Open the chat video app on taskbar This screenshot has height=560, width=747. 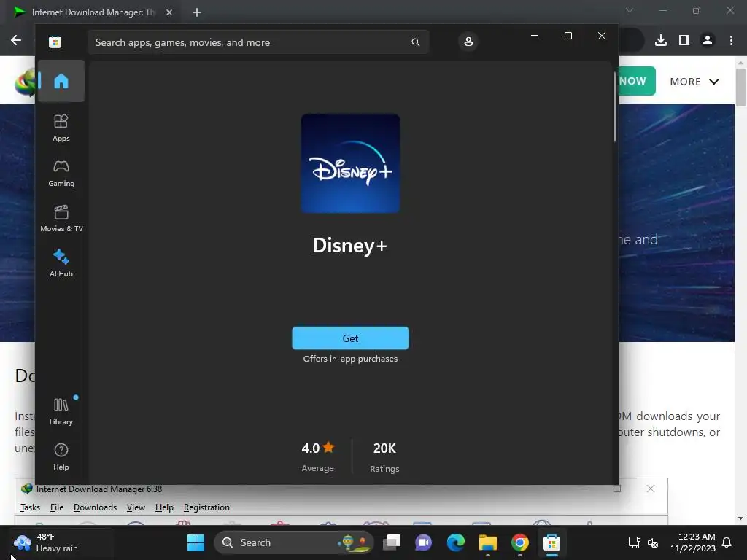click(424, 542)
